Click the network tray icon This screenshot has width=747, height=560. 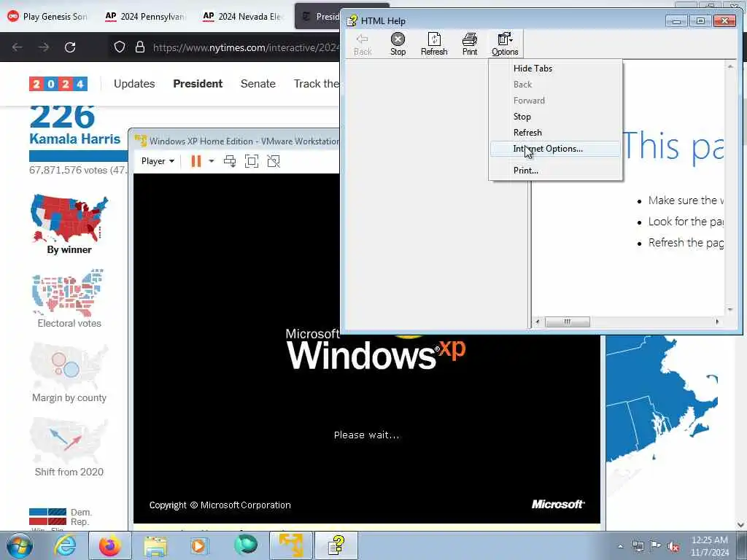tap(638, 547)
